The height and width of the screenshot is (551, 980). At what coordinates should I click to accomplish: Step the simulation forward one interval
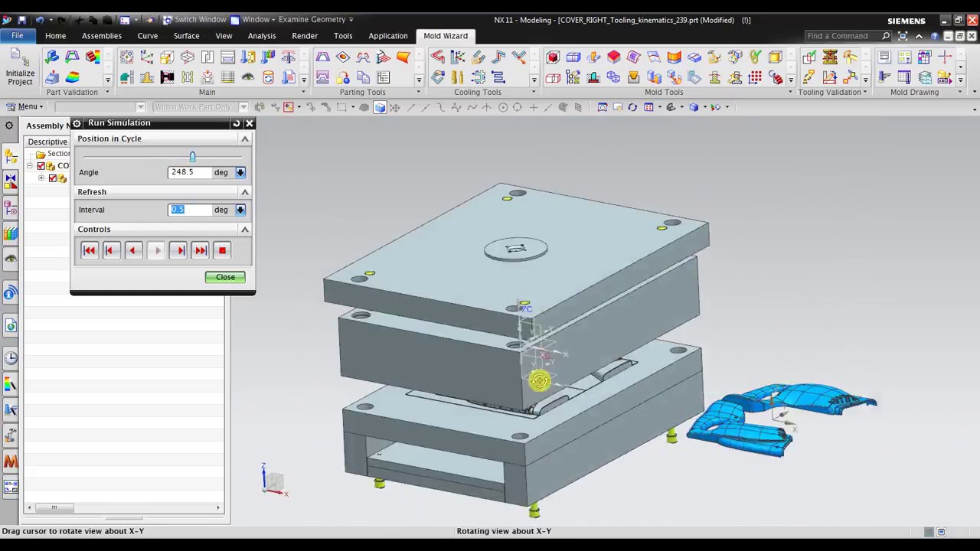tap(178, 250)
